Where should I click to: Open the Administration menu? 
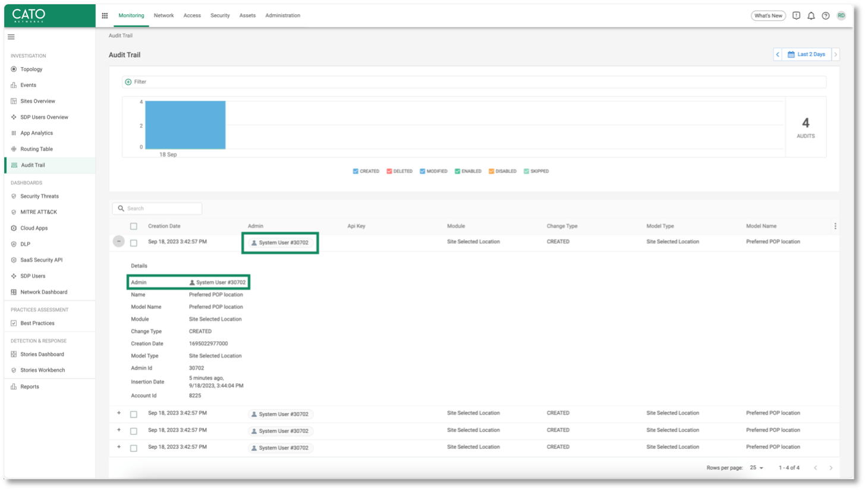pyautogui.click(x=282, y=15)
